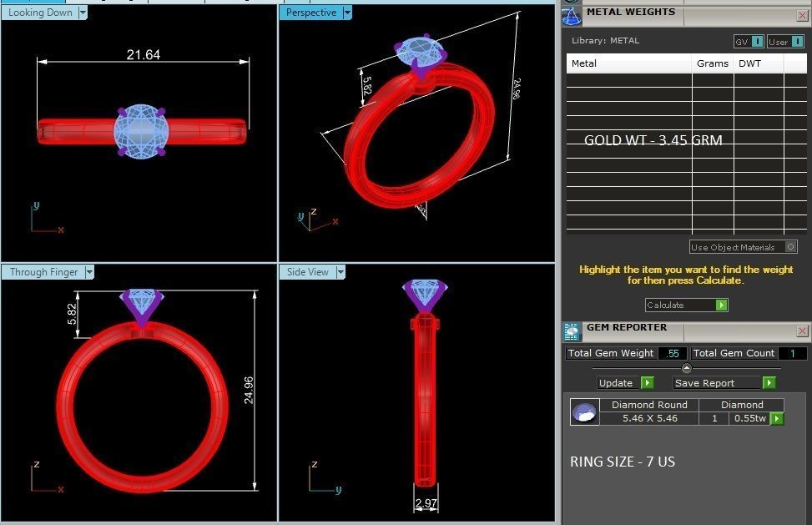
Task: Click green arrow beside Calculate
Action: 721,305
